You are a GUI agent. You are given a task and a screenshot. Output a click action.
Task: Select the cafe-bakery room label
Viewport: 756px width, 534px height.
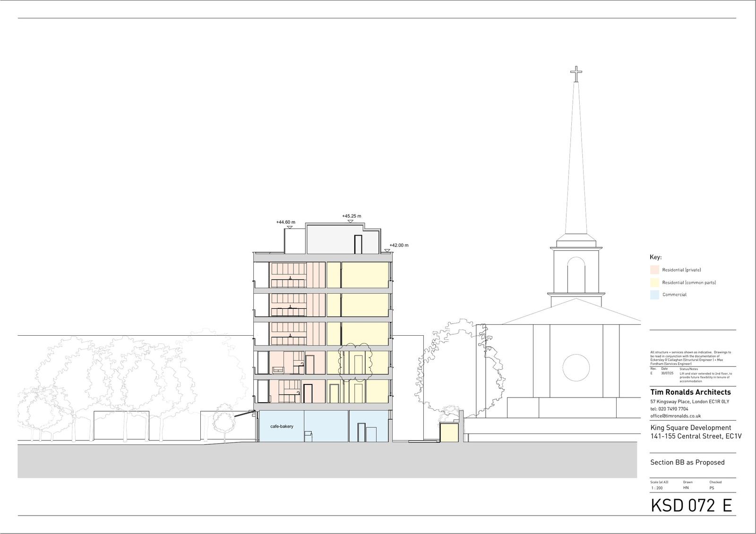[282, 426]
